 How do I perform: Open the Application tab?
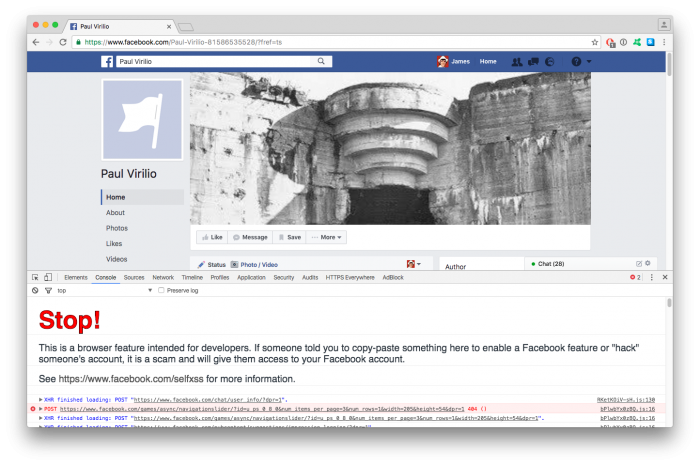[251, 277]
